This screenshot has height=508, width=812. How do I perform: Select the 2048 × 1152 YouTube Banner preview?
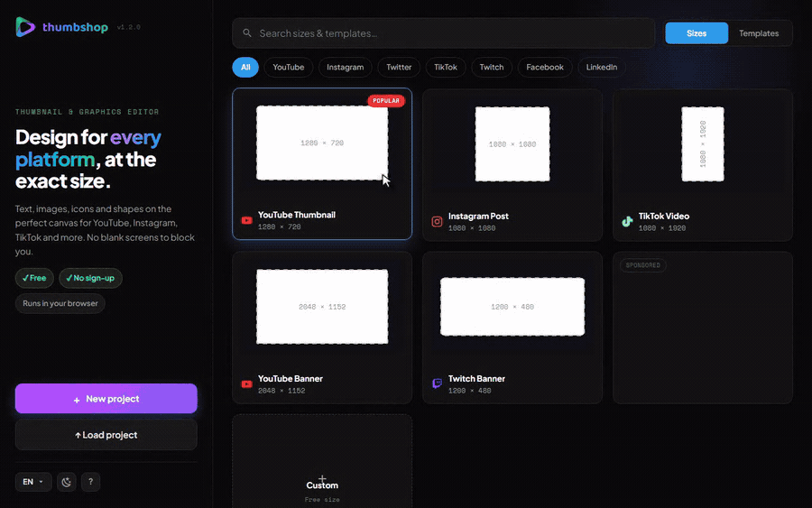(322, 307)
